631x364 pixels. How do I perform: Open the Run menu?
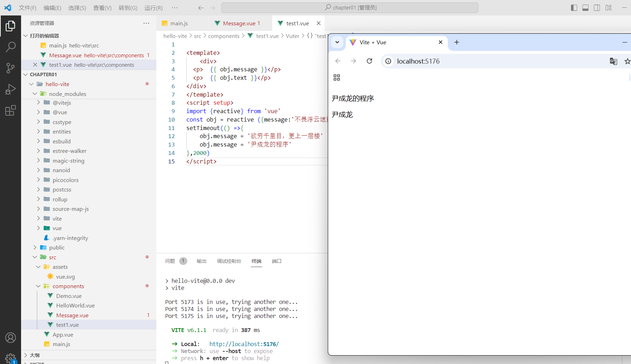click(154, 8)
